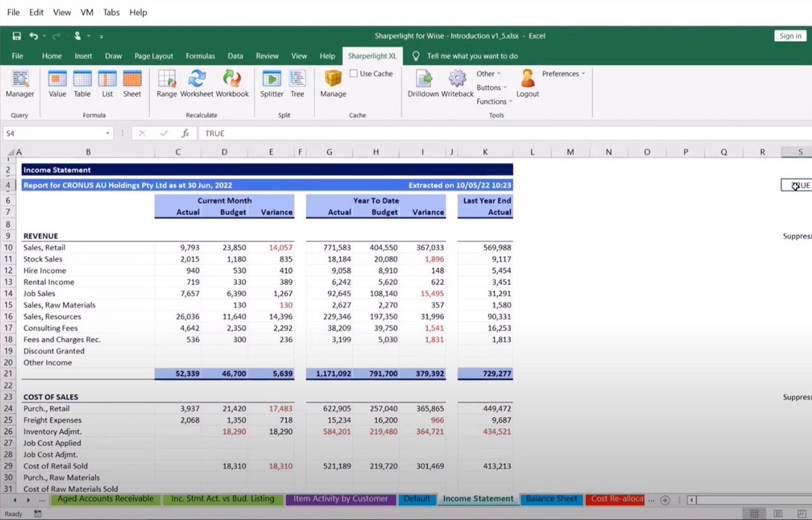
Task: Recalculate the entire Workbook
Action: pos(232,84)
